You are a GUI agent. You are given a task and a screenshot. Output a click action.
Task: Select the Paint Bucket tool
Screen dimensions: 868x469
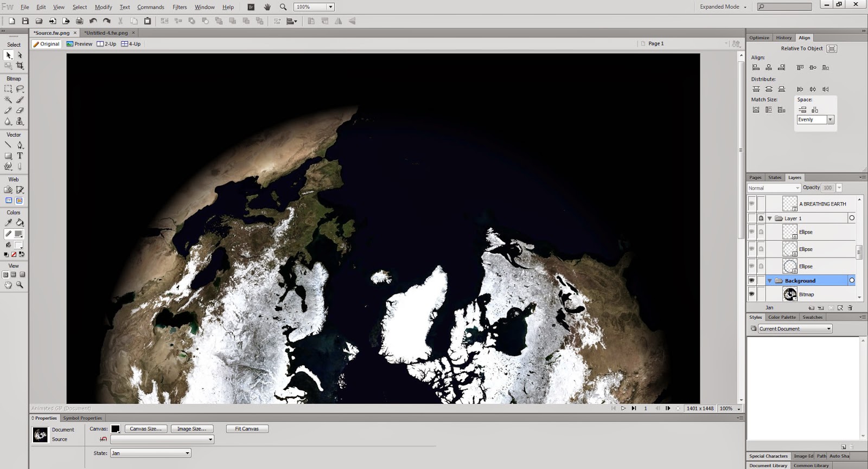(x=20, y=222)
